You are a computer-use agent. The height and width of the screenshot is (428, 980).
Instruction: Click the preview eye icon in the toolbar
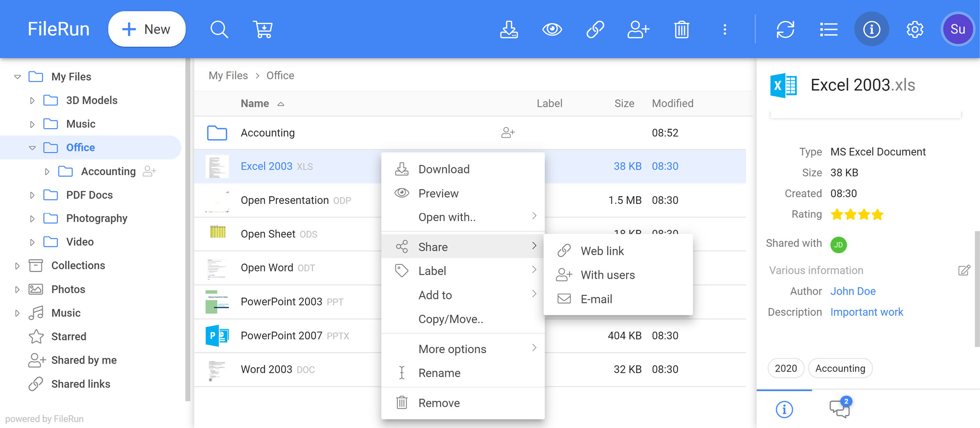coord(552,29)
